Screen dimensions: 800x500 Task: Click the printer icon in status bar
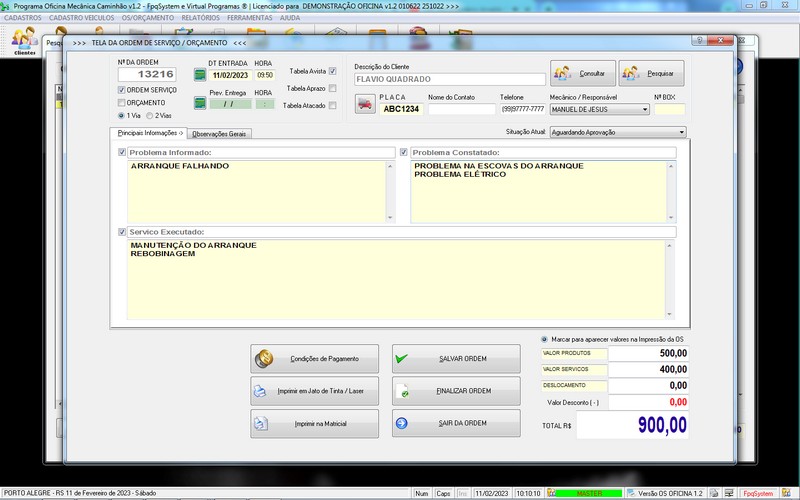714,493
